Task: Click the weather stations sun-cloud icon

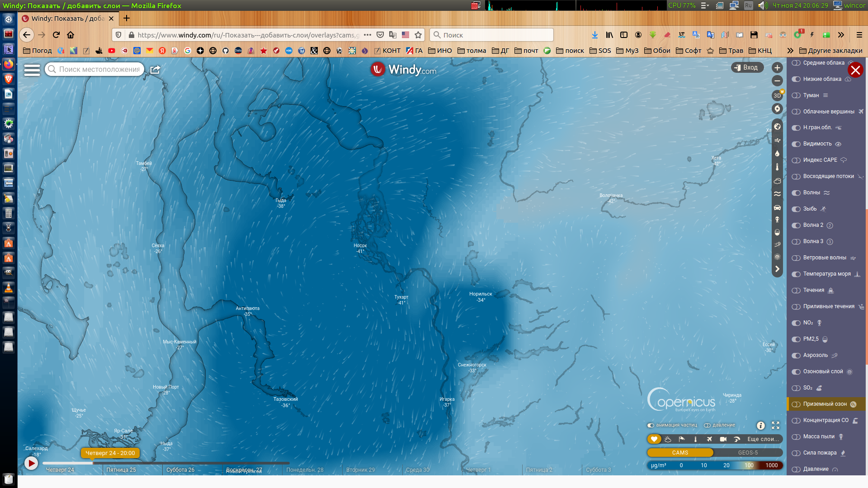Action: click(668, 439)
